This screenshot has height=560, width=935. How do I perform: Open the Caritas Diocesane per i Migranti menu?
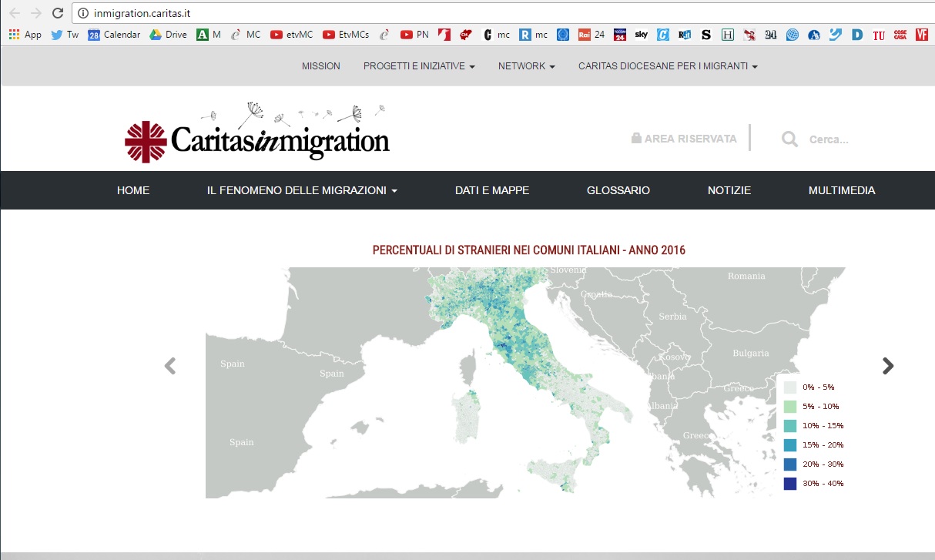point(668,66)
